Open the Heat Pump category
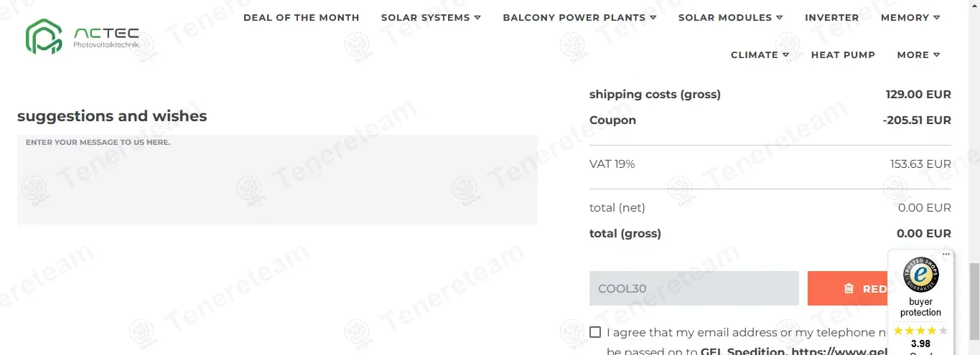Viewport: 980px width, 355px height. click(843, 55)
